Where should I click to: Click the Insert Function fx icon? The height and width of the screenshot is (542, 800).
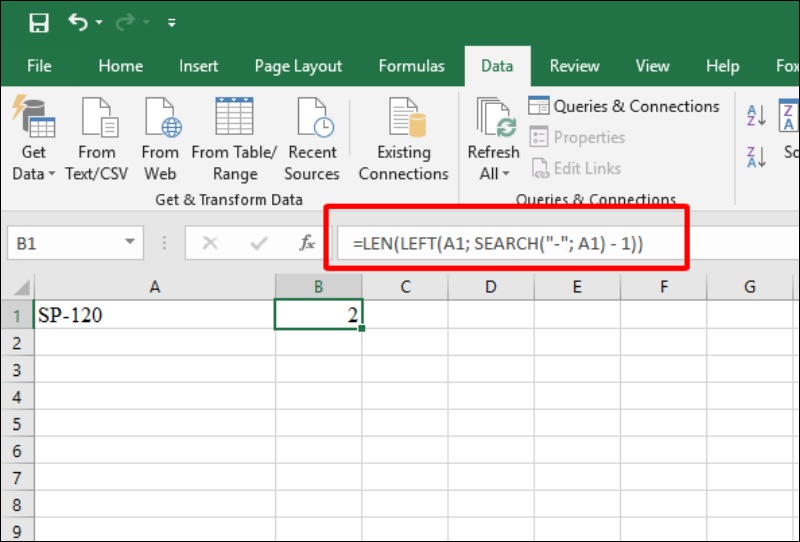(308, 242)
